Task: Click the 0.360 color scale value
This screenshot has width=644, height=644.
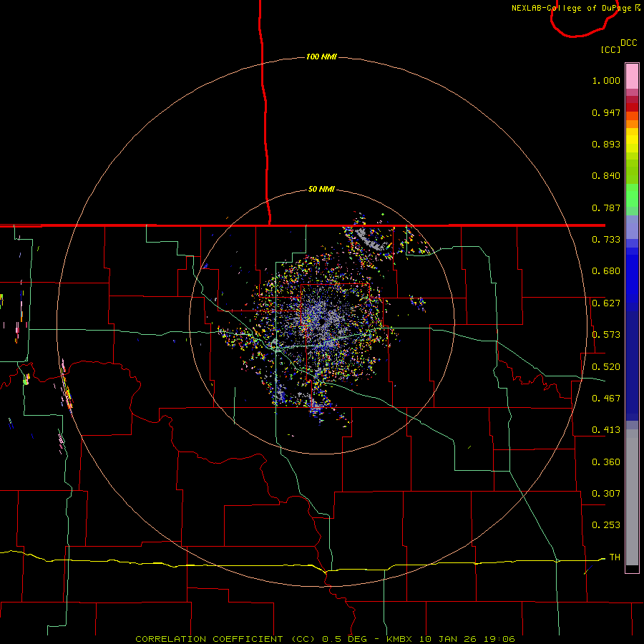Action: pos(606,462)
